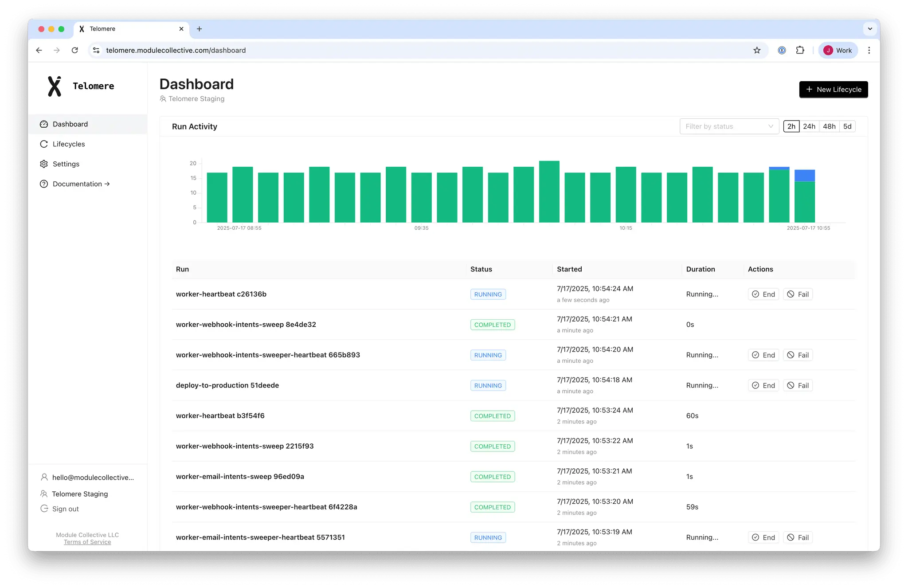Fail the sweeper-heartbeat 665b893 run
The width and height of the screenshot is (908, 588).
[x=798, y=355]
